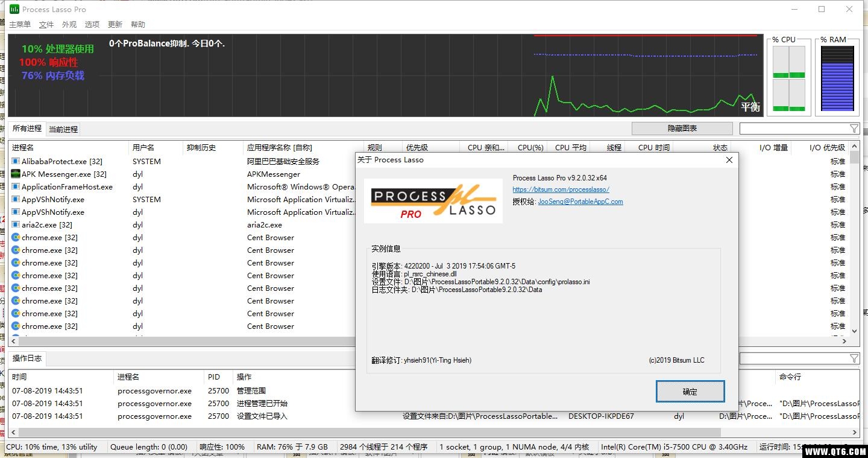Image resolution: width=868 pixels, height=458 pixels.
Task: Click the APK Messenger.exe process icon
Action: click(16, 174)
